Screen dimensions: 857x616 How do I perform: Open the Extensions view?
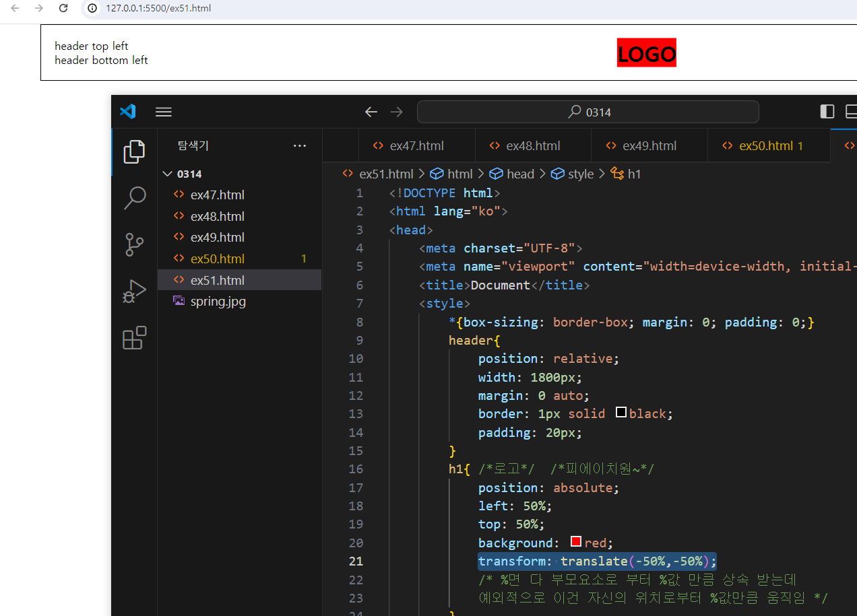[134, 338]
